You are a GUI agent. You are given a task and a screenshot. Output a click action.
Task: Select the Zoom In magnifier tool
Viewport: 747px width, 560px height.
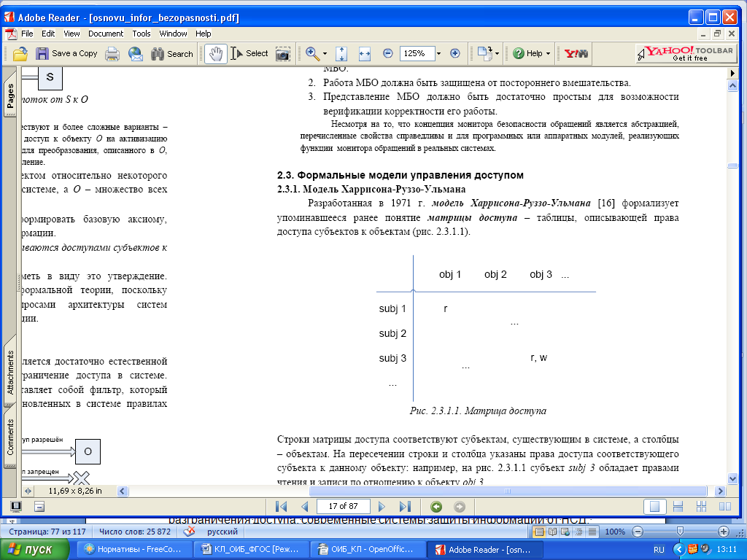coord(312,54)
